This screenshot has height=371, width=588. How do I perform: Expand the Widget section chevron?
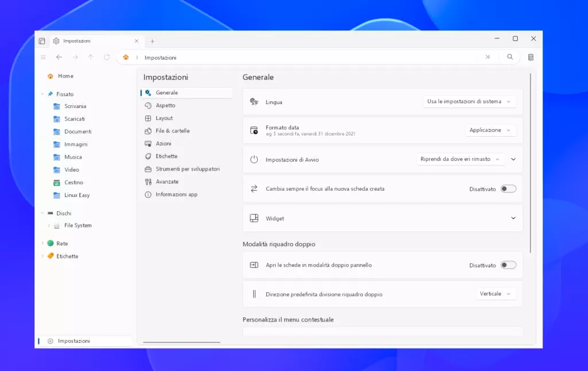pyautogui.click(x=513, y=218)
